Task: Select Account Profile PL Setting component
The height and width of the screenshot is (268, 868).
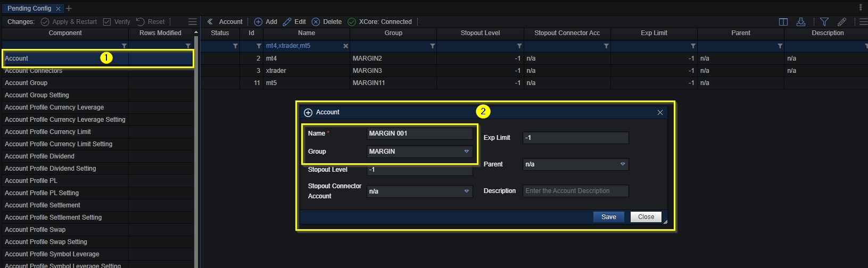Action: (96, 193)
